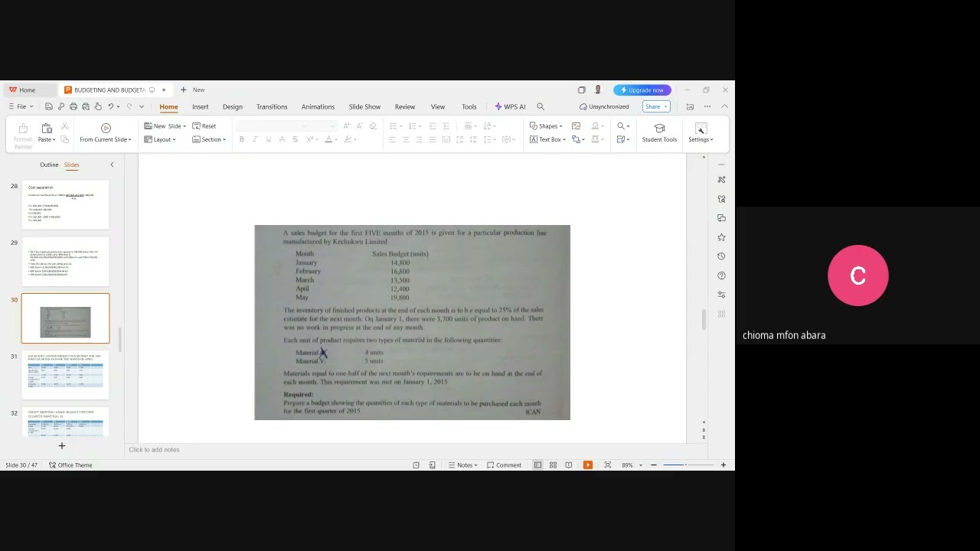Toggle Italic formatting

[x=255, y=139]
